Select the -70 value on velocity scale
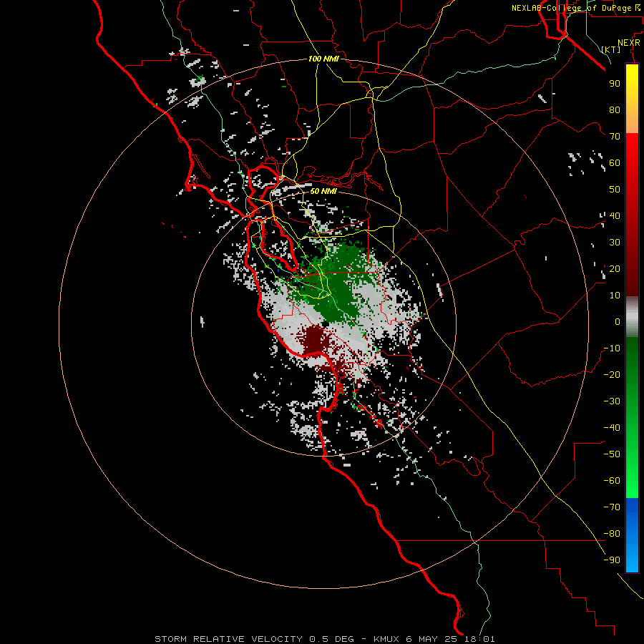The width and height of the screenshot is (644, 644). [x=612, y=507]
